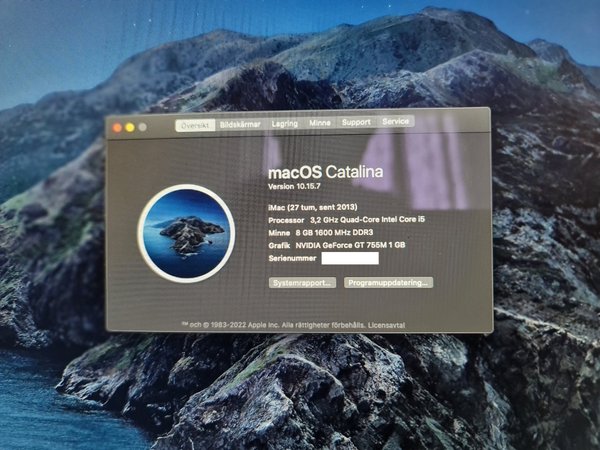Click the blanked-out Serienummer value field
The height and width of the screenshot is (450, 600).
tap(350, 258)
